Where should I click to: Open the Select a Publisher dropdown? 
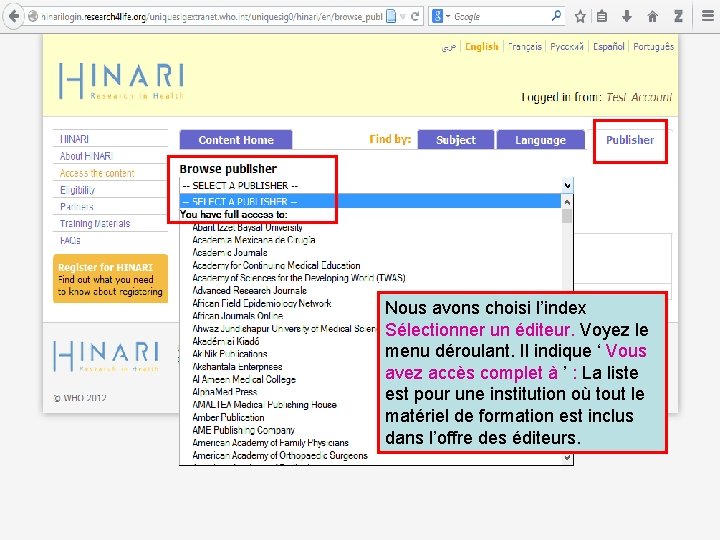376,186
